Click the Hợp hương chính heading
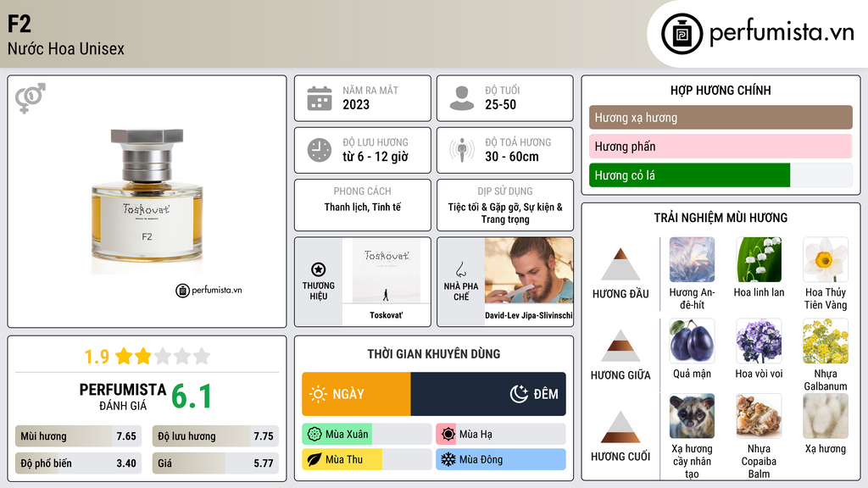Viewport: 868px width, 488px height. click(721, 90)
